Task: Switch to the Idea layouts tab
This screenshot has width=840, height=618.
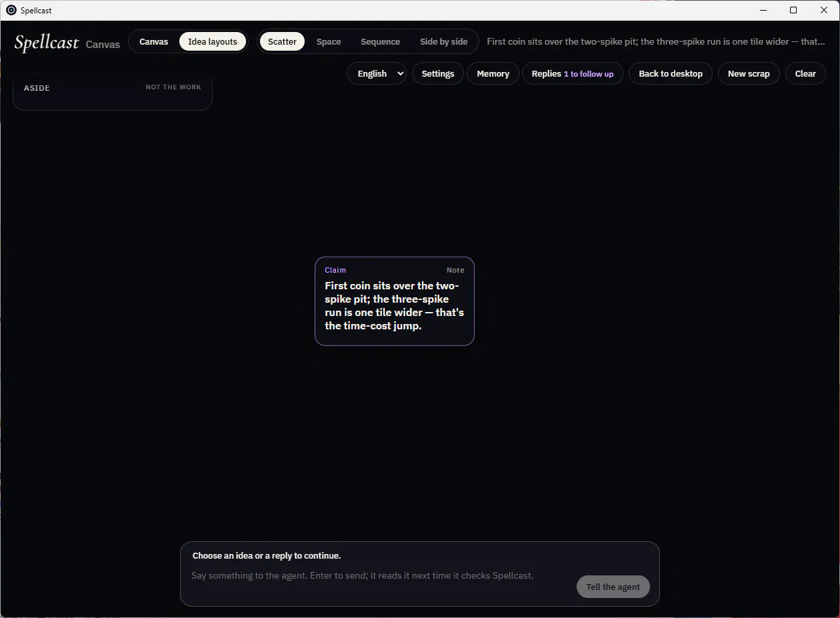Action: click(213, 41)
